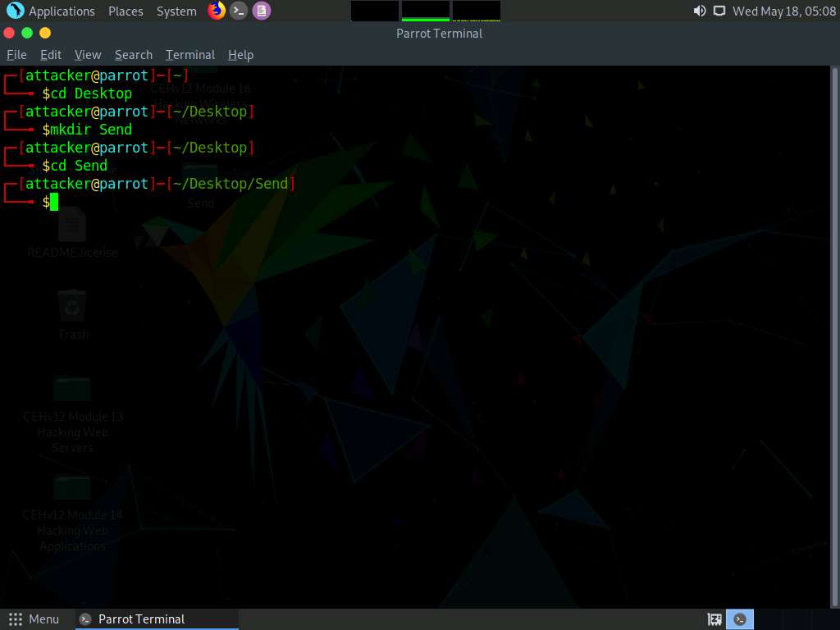Viewport: 840px width, 630px height.
Task: Click the purple text editor launcher icon
Action: [261, 11]
